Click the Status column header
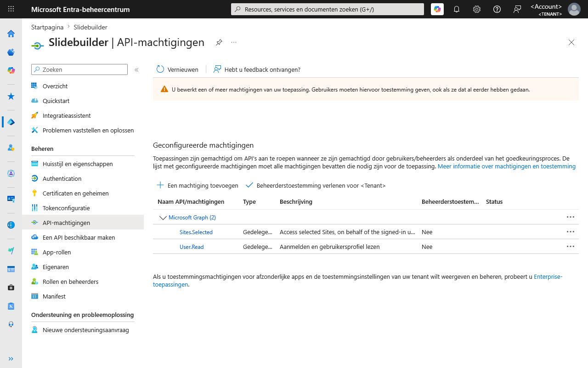The height and width of the screenshot is (368, 588). (x=494, y=202)
